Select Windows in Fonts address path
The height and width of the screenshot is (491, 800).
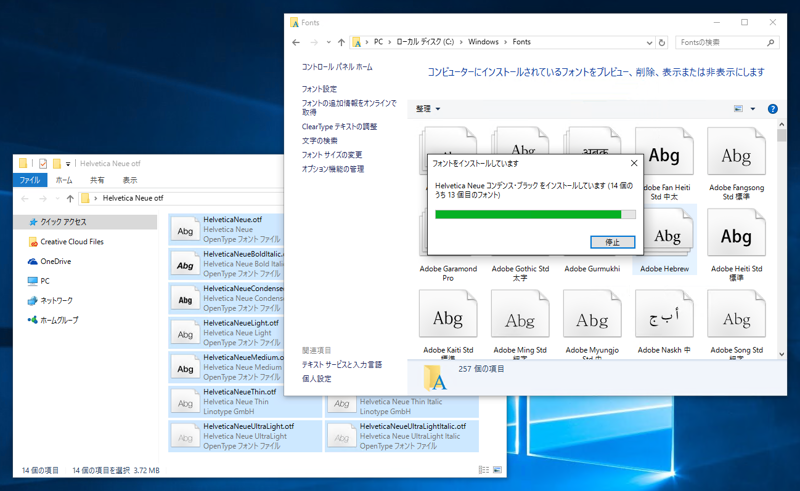coord(483,42)
